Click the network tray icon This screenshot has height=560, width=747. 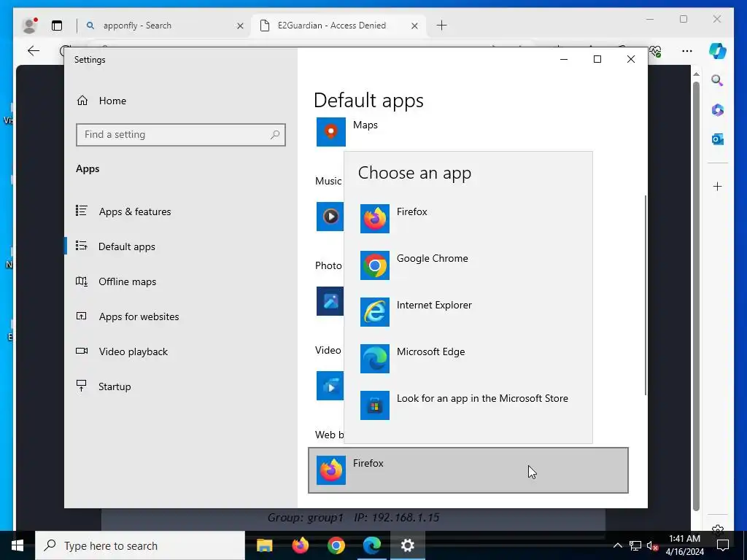coord(635,545)
